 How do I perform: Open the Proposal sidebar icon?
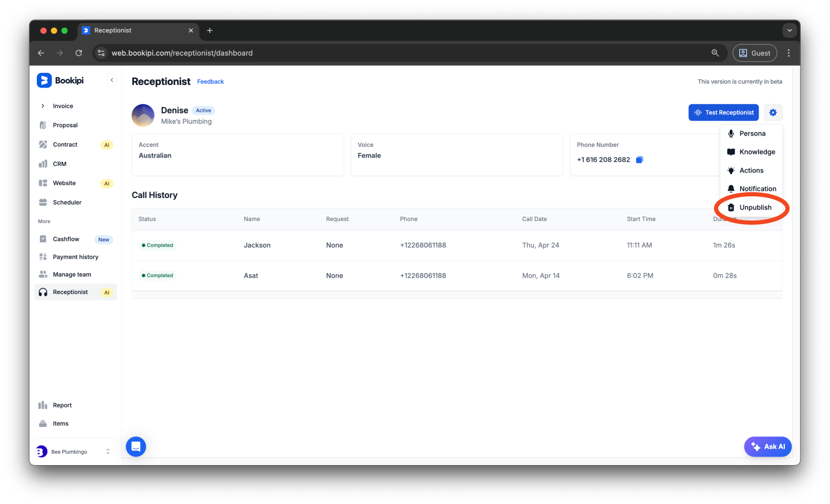click(43, 125)
